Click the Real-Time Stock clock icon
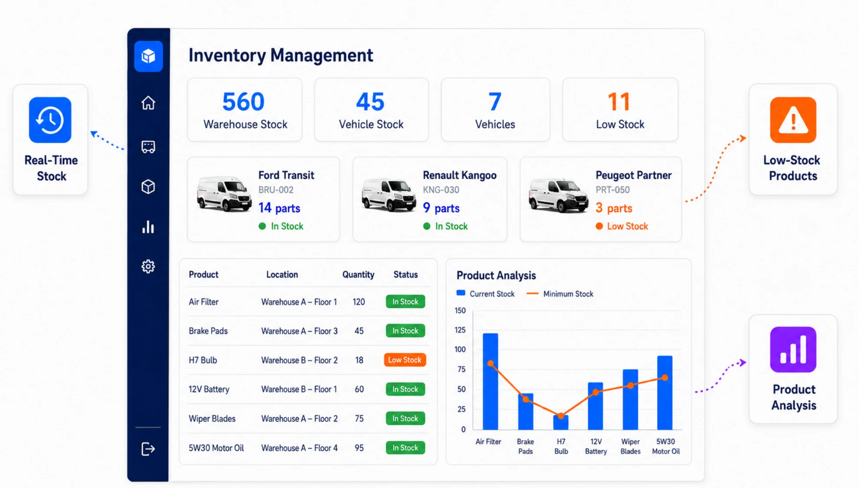Viewport: 868px width, 488px height. pyautogui.click(x=50, y=120)
